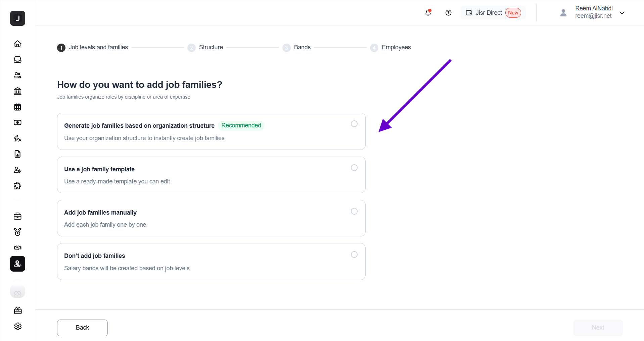Jump to the Employees step
This screenshot has height=341, width=644.
(396, 47)
